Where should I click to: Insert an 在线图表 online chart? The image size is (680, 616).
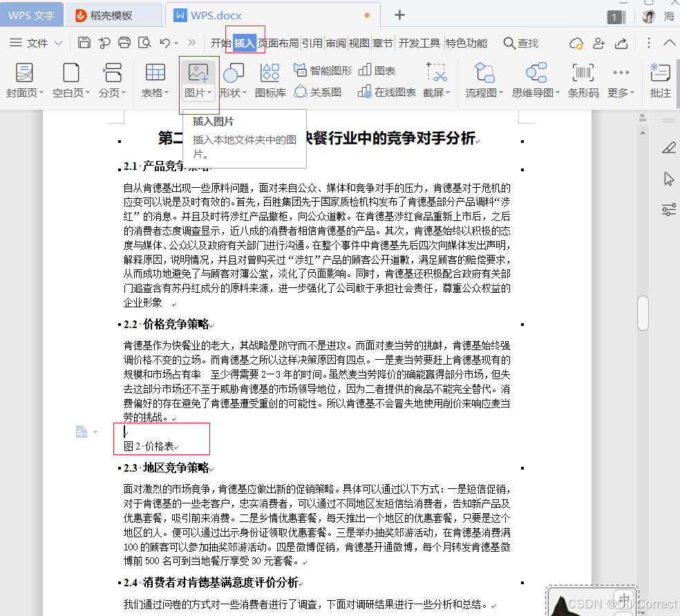pyautogui.click(x=387, y=92)
